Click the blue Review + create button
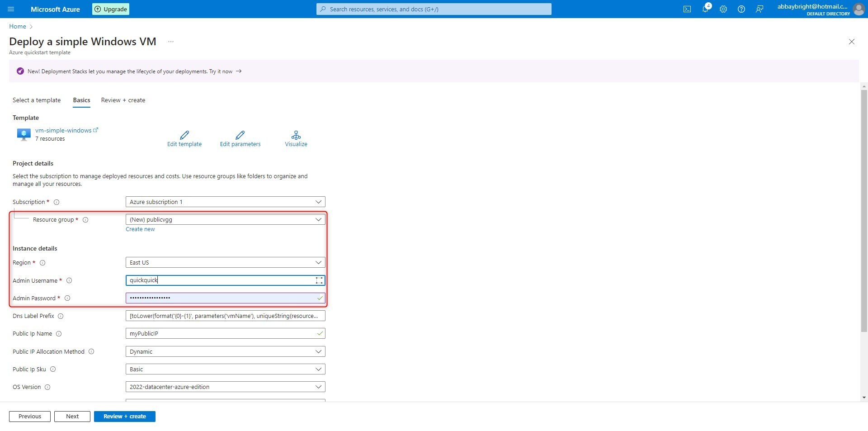This screenshot has height=431, width=868. click(125, 417)
